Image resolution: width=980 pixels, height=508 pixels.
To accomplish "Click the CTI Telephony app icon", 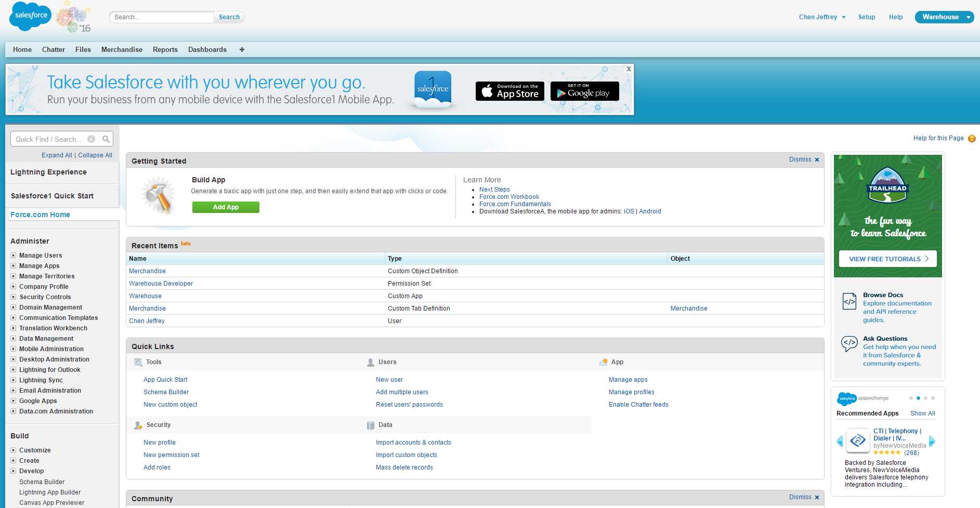I will click(858, 440).
